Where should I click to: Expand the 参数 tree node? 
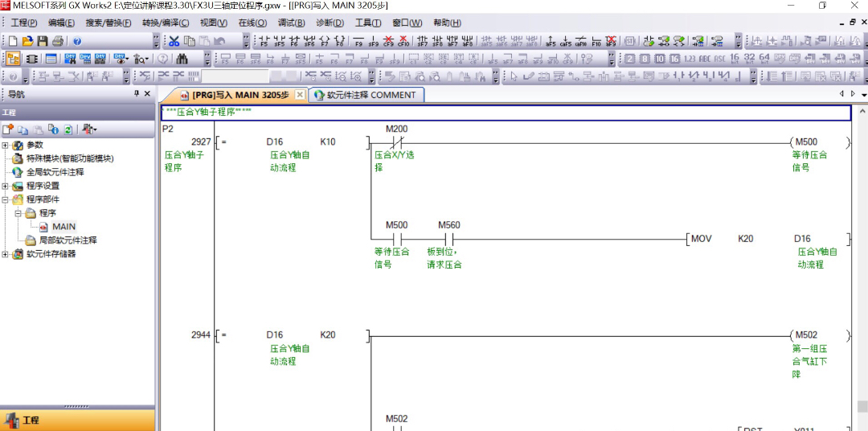[x=6, y=146]
